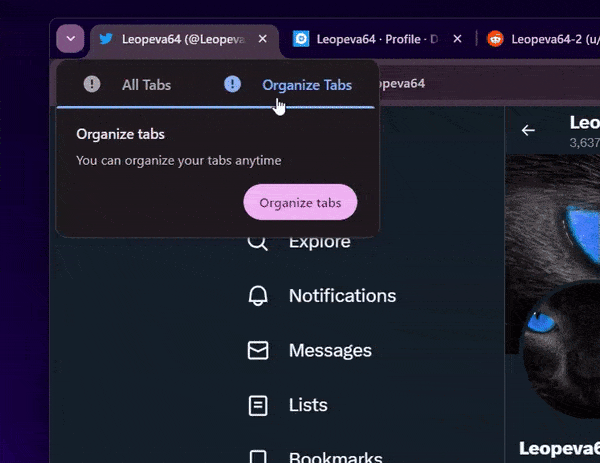Click the Disqus favicon on the second tab
Viewport: 600px width, 463px height.
coord(301,39)
